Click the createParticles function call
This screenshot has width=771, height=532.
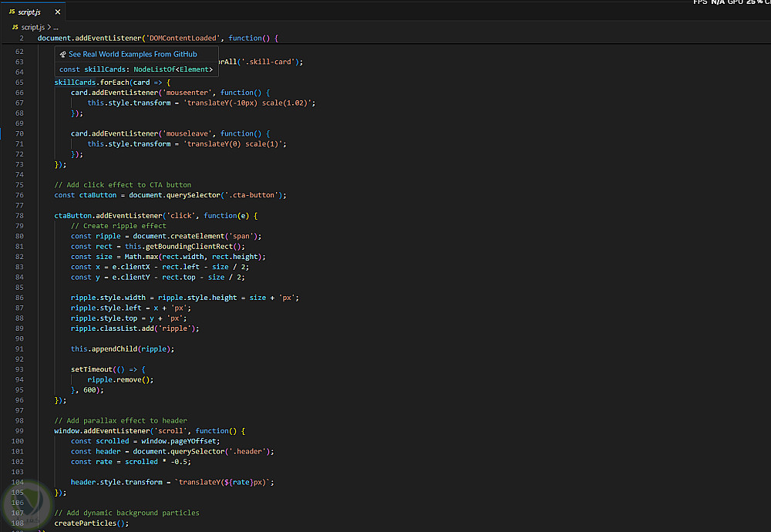coord(86,523)
